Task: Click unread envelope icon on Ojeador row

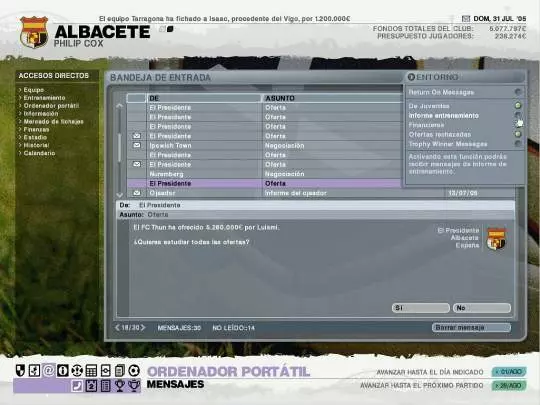Action: [x=137, y=193]
